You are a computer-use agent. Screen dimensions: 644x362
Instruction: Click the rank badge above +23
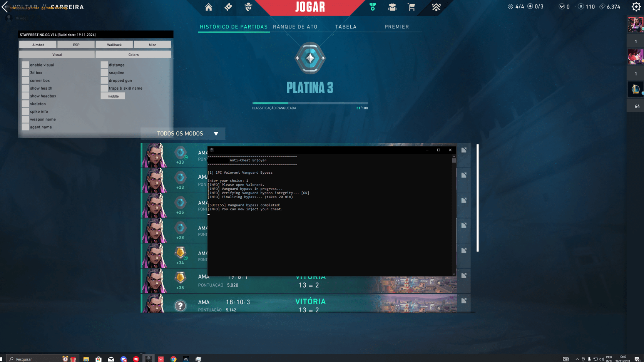(x=180, y=177)
